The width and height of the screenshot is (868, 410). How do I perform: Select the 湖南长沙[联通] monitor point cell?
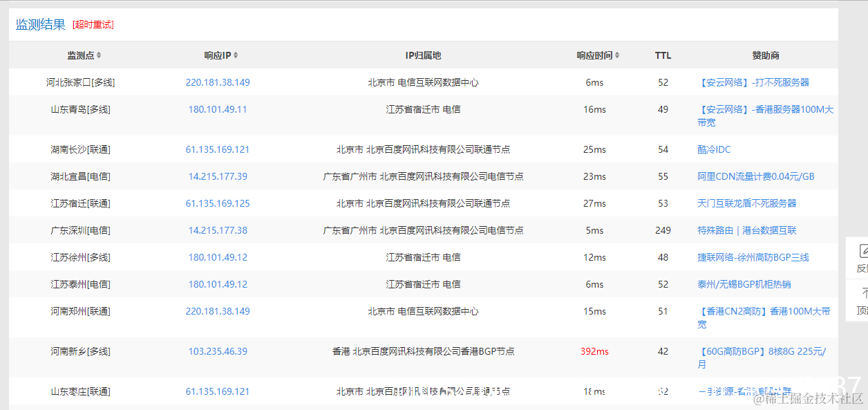point(80,149)
